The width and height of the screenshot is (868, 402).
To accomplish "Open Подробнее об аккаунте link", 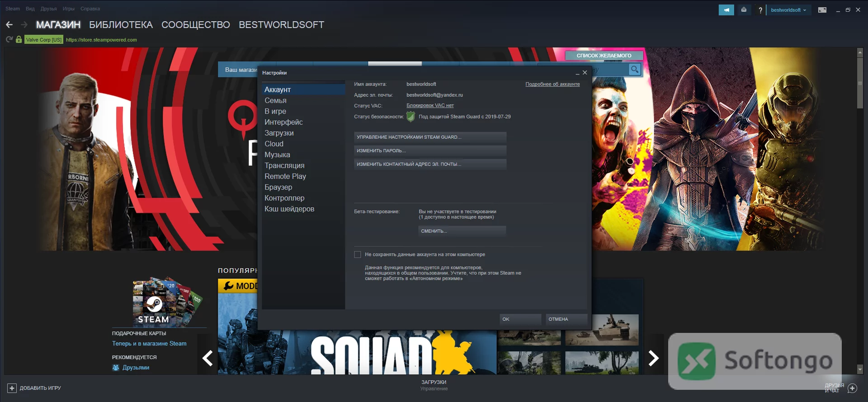I will click(x=552, y=84).
